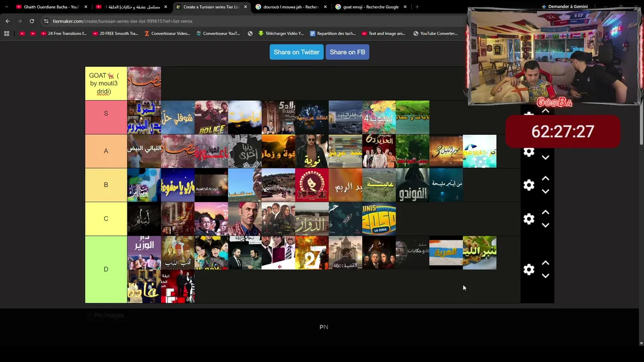Image resolution: width=644 pixels, height=362 pixels.
Task: Open 20 FREE Smooth Tra... bookmark
Action: pos(115,34)
